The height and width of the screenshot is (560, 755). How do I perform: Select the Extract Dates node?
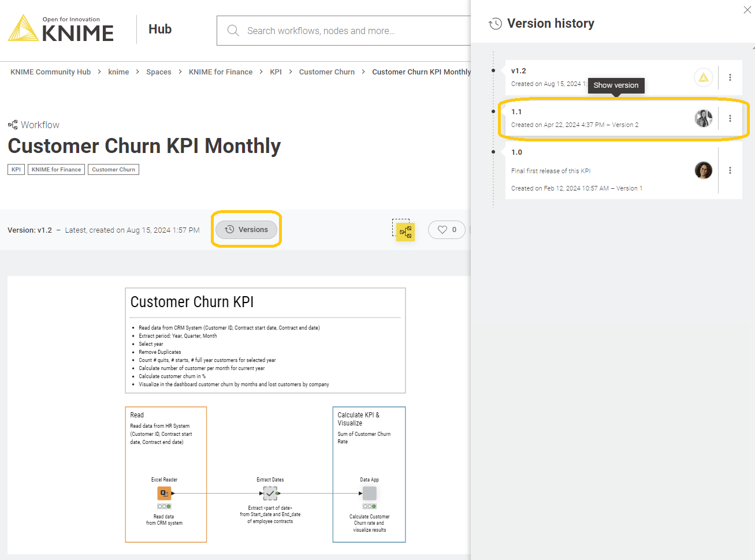tap(270, 493)
